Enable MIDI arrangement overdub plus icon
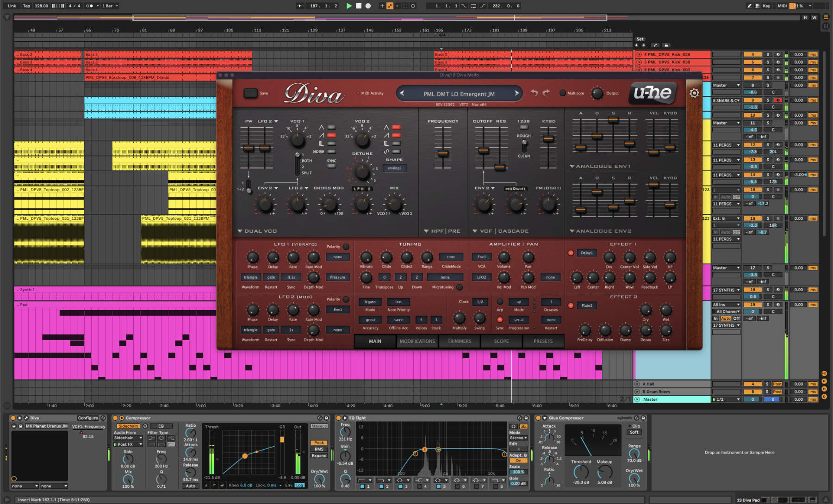833x504 pixels. (382, 6)
